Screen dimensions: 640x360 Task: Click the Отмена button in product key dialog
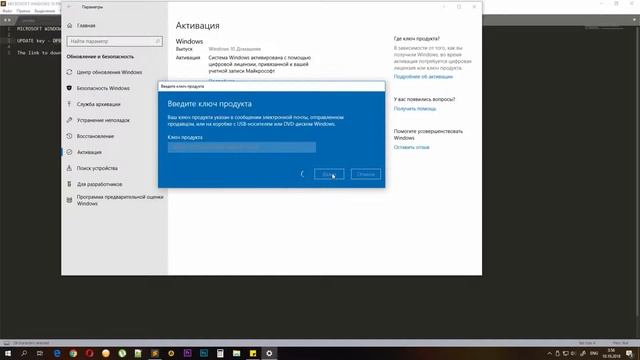366,174
